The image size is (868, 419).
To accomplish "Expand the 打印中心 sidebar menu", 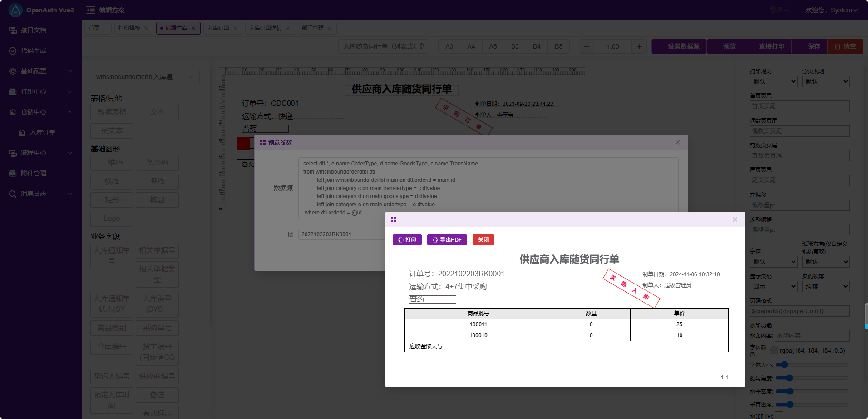I will point(41,91).
